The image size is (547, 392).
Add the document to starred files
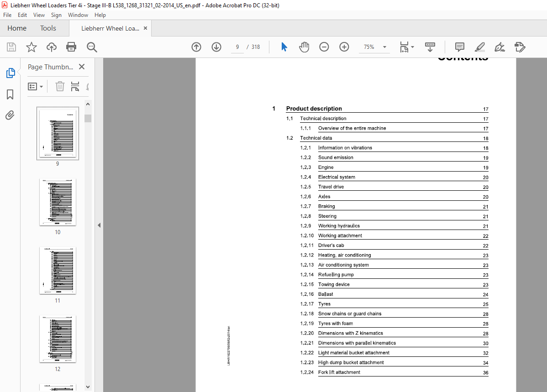click(32, 47)
